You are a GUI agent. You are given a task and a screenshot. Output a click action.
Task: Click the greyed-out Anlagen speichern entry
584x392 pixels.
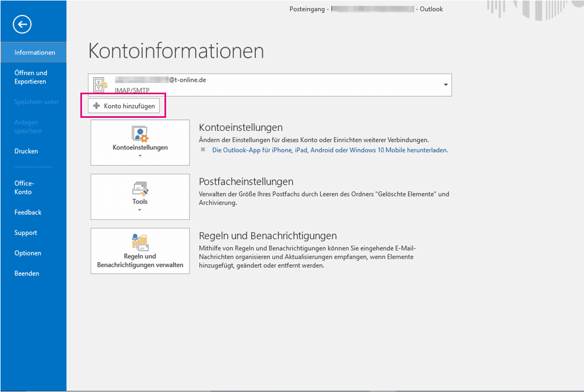tap(28, 126)
